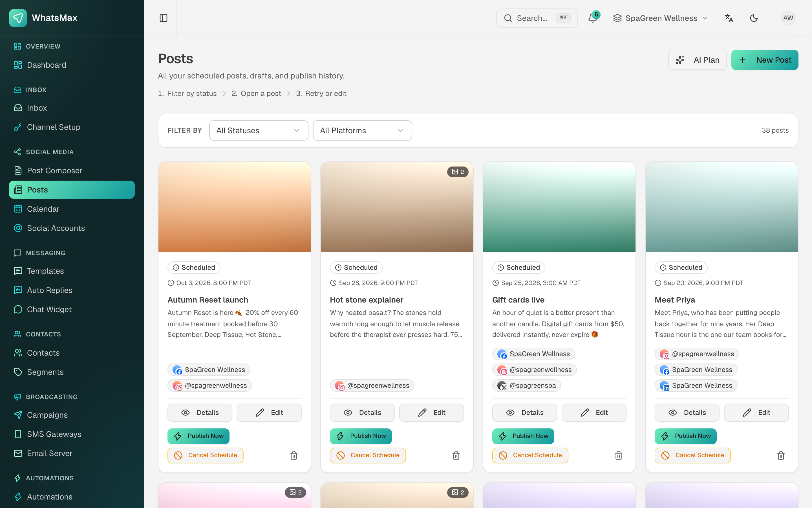The image size is (812, 508).
Task: Open Auto Replies in the sidebar
Action: [x=72, y=290]
